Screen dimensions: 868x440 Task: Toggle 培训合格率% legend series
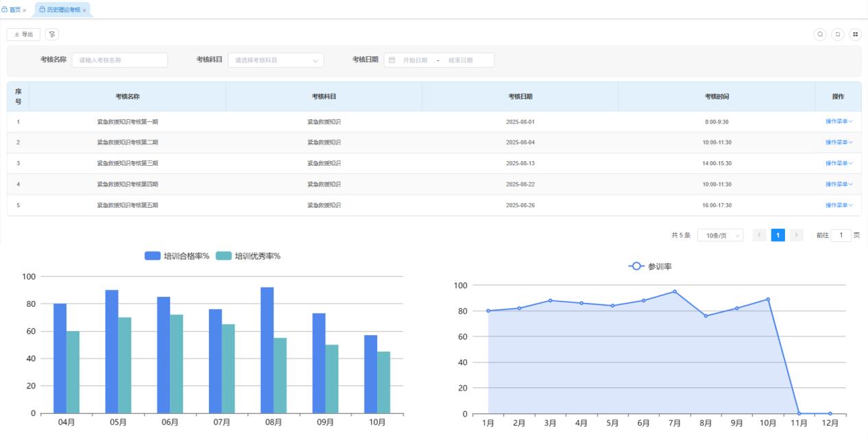(177, 256)
